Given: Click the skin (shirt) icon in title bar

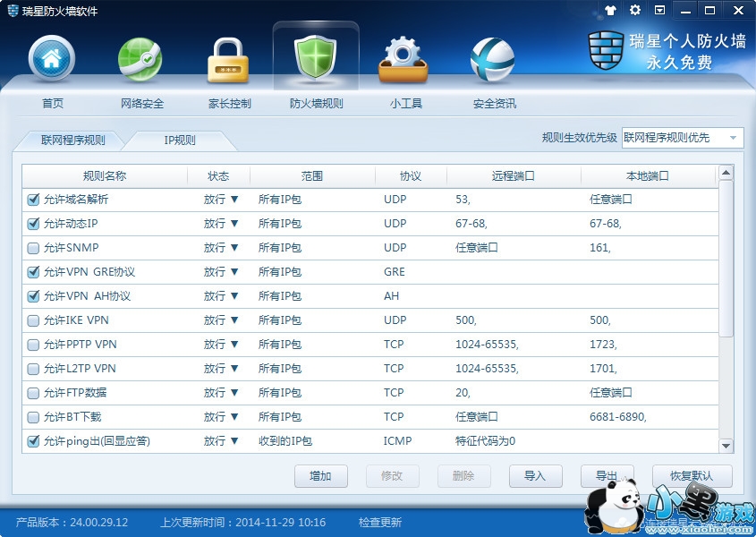Looking at the screenshot, I should click(x=610, y=10).
